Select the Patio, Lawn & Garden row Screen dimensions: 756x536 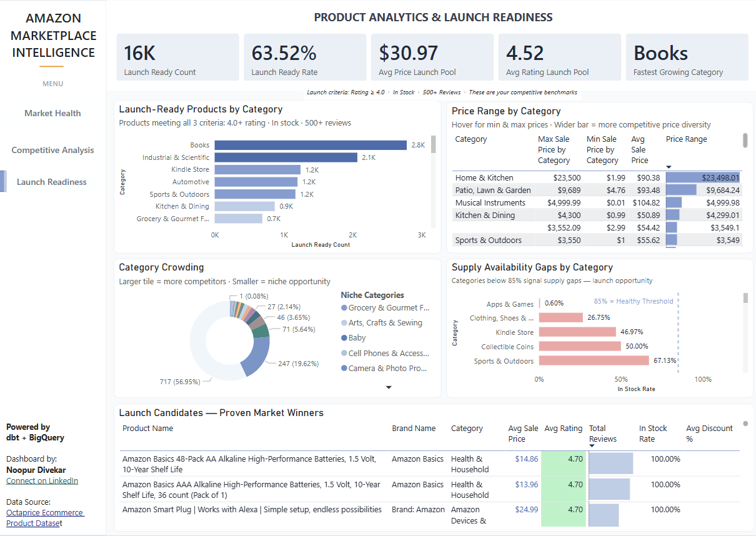(597, 190)
